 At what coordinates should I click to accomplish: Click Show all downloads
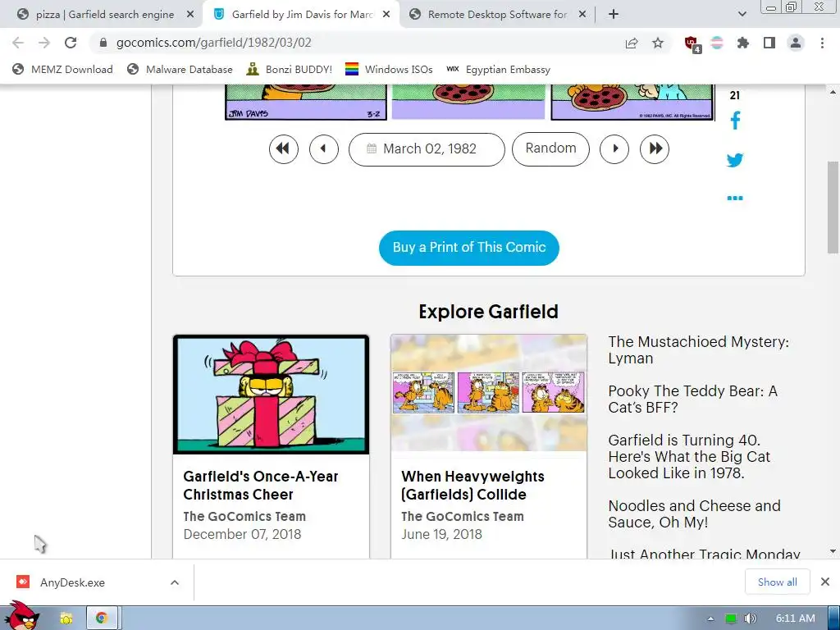pos(778,582)
